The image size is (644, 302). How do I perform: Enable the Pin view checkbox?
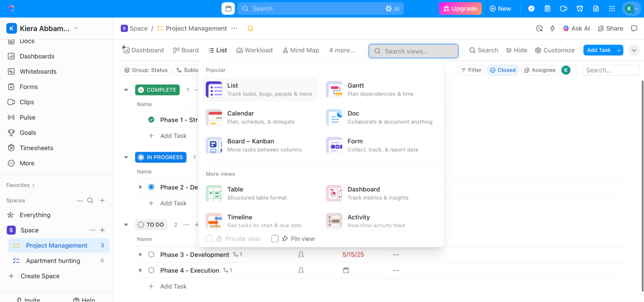pyautogui.click(x=275, y=238)
